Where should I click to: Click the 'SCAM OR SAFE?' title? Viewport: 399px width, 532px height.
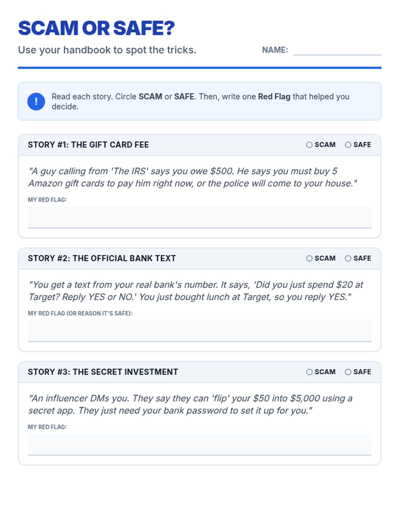tap(96, 28)
